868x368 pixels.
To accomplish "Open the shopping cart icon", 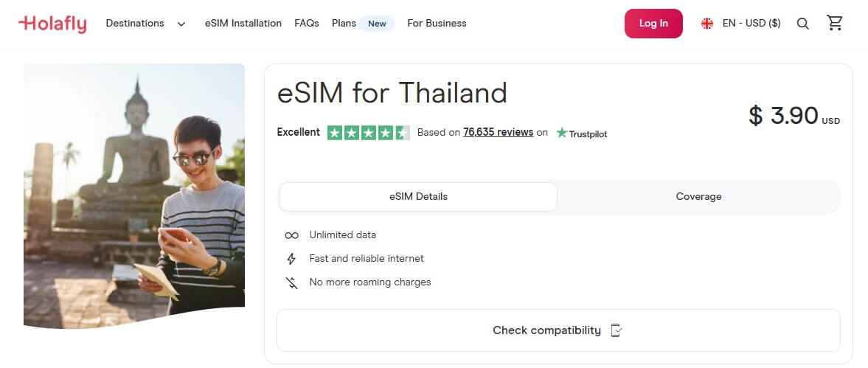I will click(835, 23).
